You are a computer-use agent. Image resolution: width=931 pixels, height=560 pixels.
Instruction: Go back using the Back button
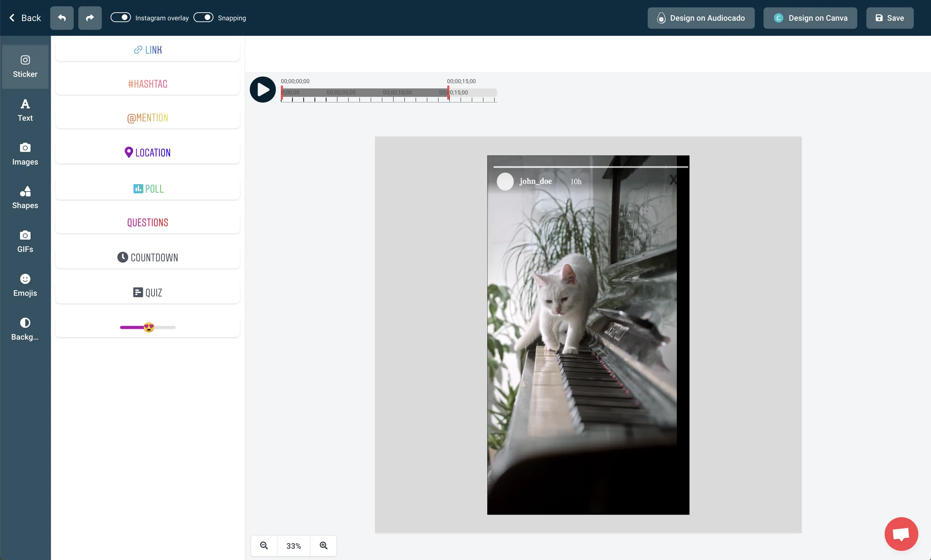25,18
